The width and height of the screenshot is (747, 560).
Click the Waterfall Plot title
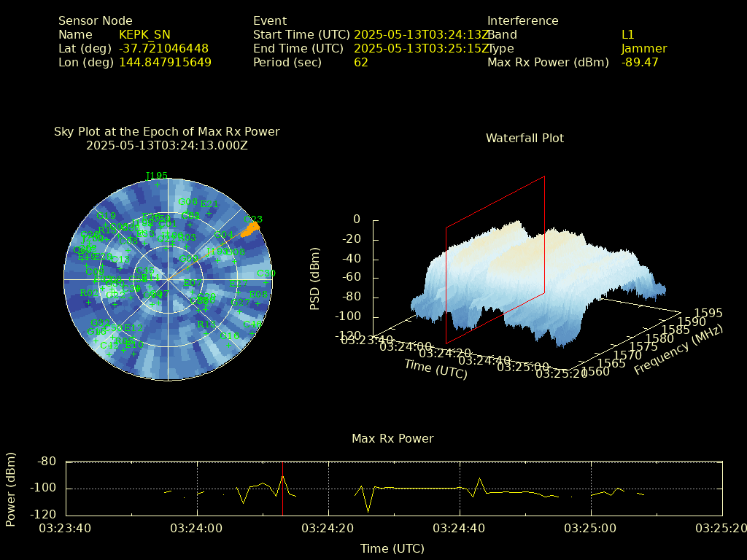point(525,138)
